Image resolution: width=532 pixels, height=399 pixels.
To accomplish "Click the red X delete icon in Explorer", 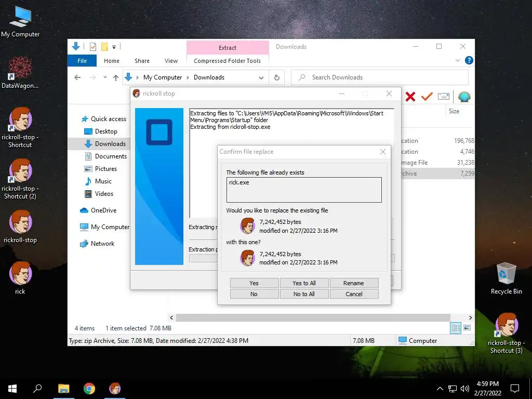I will (x=410, y=97).
